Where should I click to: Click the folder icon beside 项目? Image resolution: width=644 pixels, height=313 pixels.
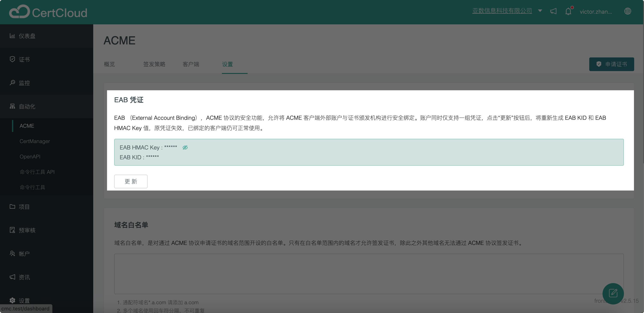tap(12, 206)
